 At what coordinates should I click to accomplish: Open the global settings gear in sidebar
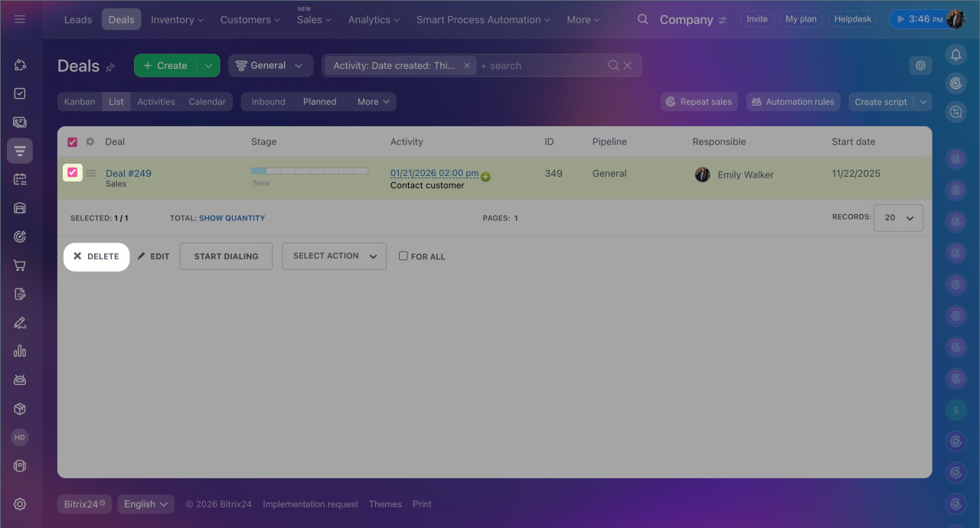20,504
